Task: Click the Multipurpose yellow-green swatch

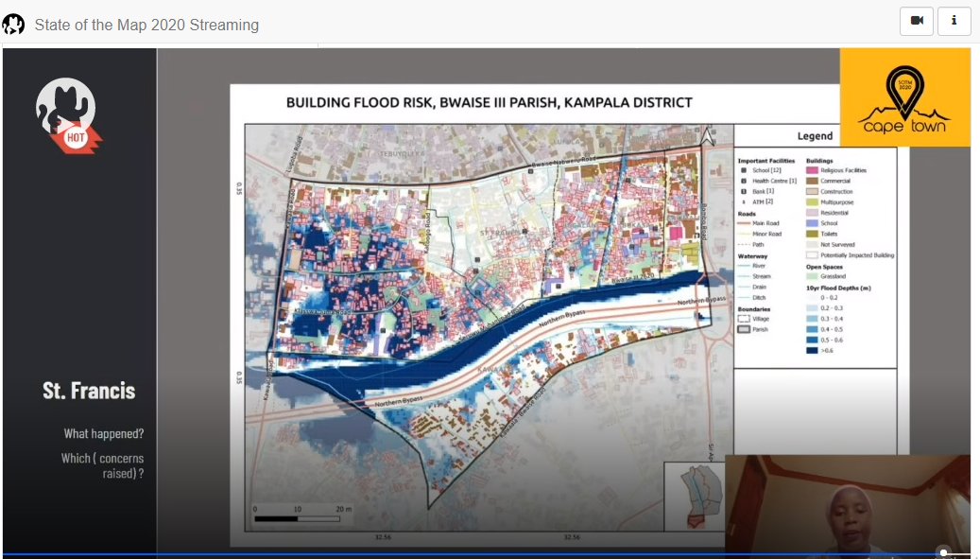Action: 812,202
